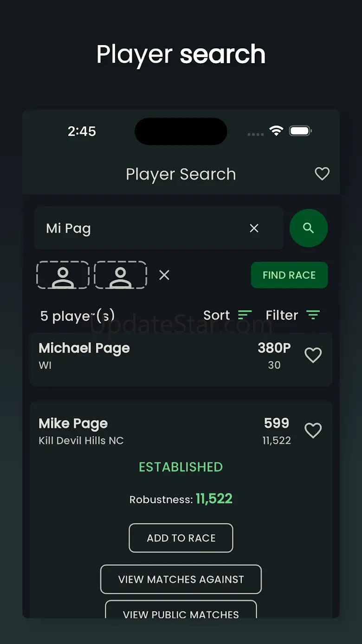Open the Filter options
This screenshot has height=644, width=362.
293,315
